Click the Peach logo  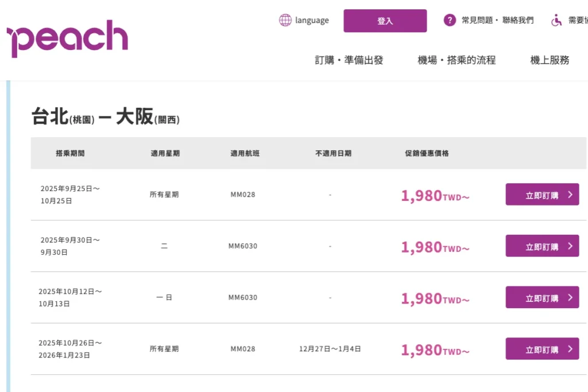(x=68, y=38)
